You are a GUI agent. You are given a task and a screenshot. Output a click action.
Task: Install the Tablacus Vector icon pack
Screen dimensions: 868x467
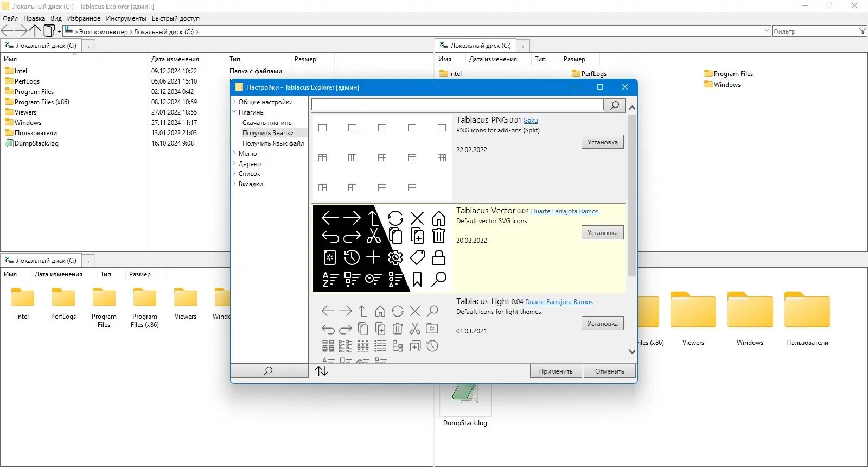coord(603,233)
